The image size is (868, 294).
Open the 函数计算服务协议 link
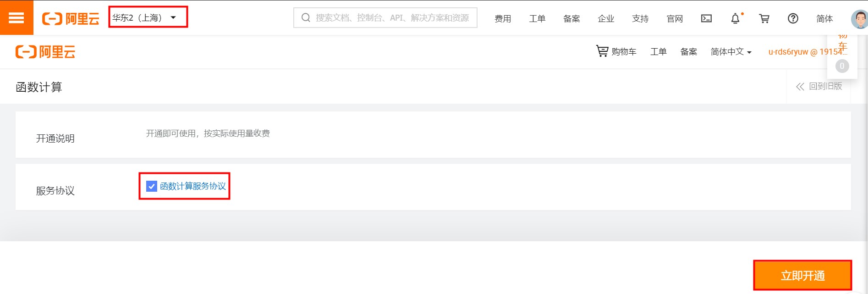pyautogui.click(x=193, y=186)
